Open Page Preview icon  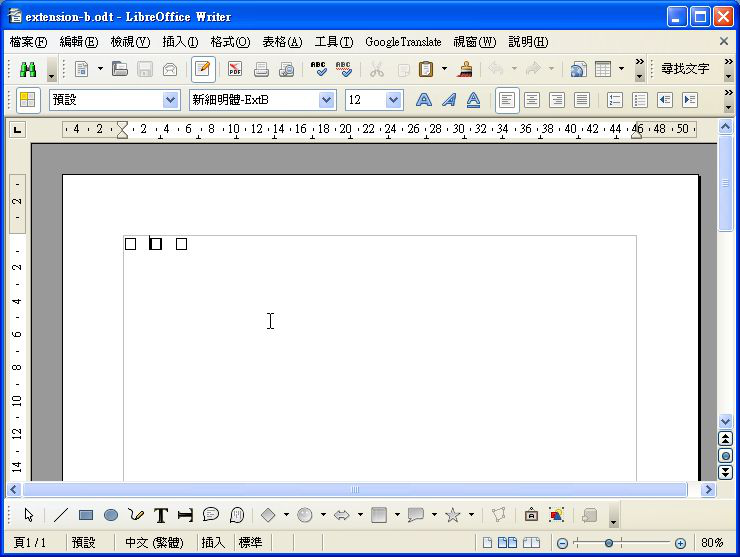286,69
